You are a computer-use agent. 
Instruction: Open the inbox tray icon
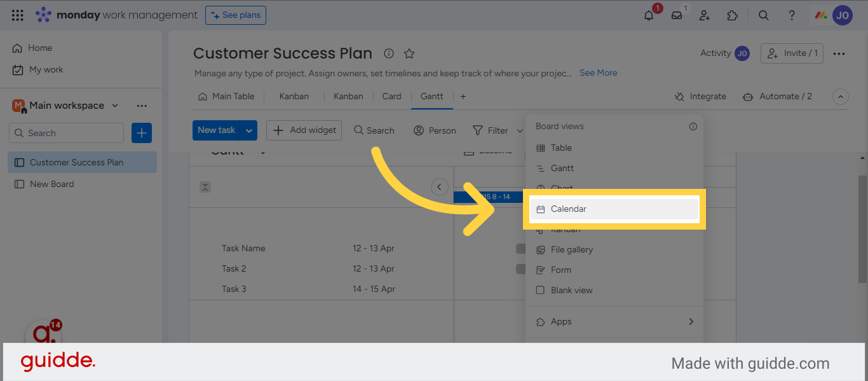(x=677, y=15)
